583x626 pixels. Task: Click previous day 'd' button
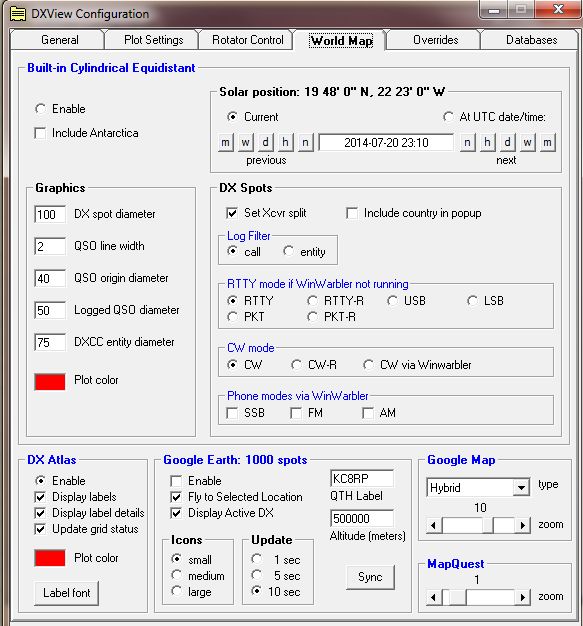[266, 143]
